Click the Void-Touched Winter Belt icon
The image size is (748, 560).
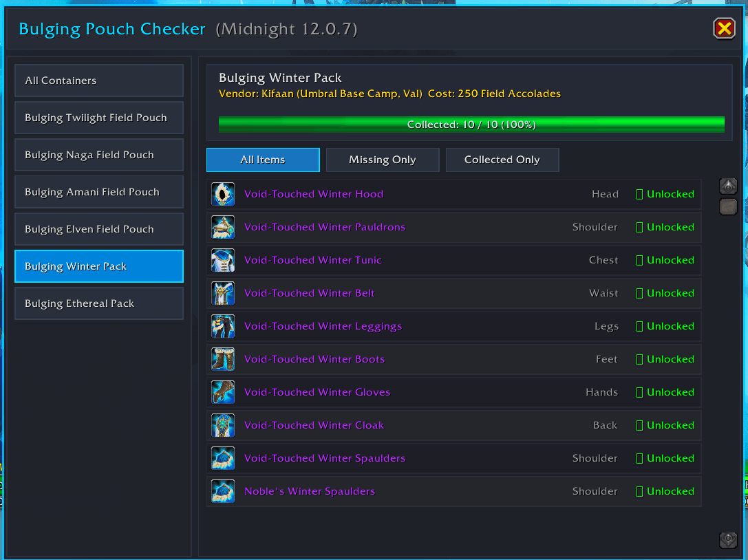[223, 293]
